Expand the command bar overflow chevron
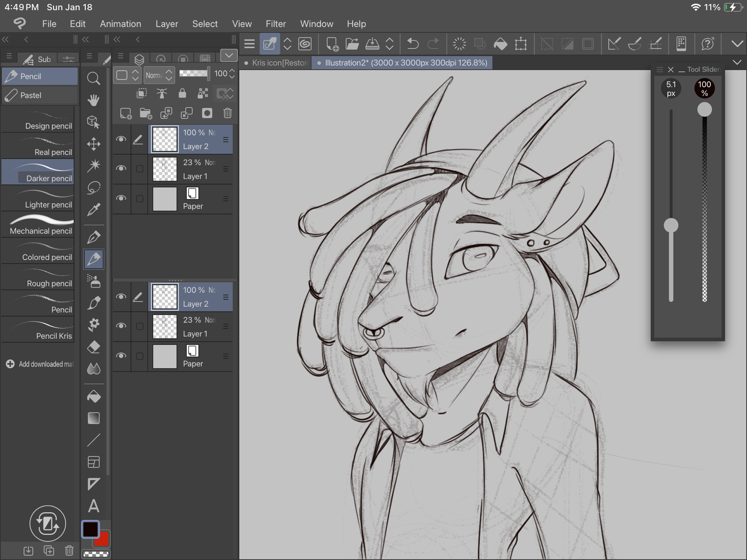Viewport: 747px width, 560px height. (737, 44)
